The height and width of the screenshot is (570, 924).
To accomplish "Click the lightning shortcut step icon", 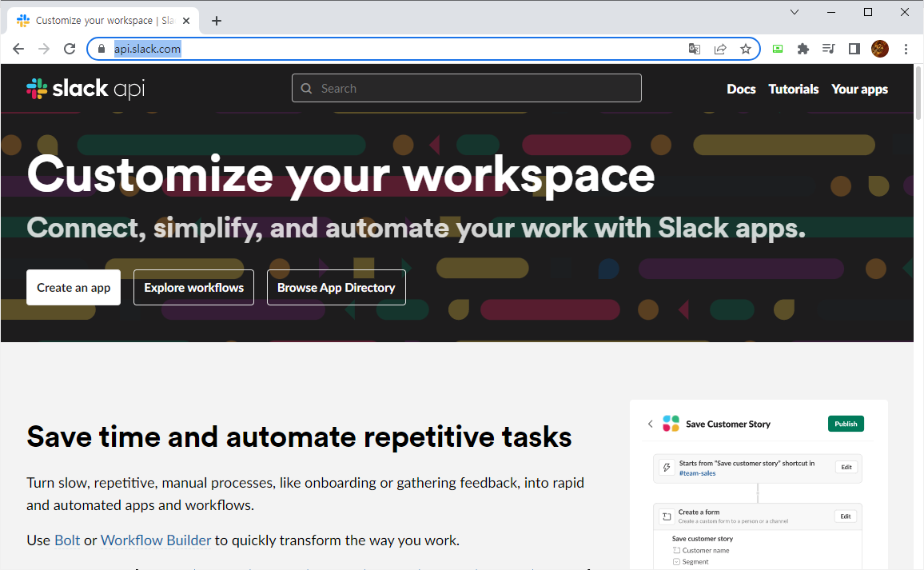I will click(667, 468).
